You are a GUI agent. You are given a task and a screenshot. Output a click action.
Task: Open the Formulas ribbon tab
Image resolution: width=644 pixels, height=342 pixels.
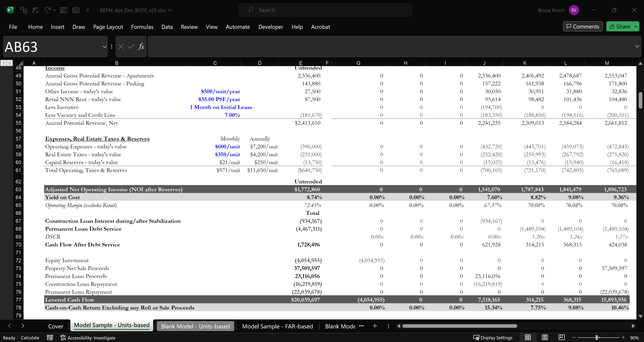[142, 27]
